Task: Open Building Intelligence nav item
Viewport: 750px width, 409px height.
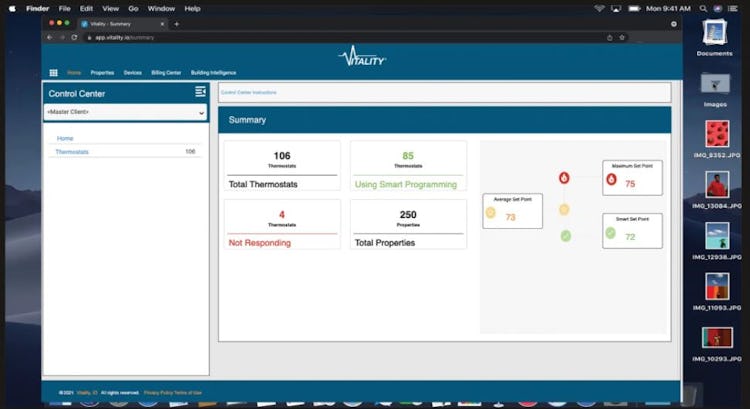Action: pos(213,73)
